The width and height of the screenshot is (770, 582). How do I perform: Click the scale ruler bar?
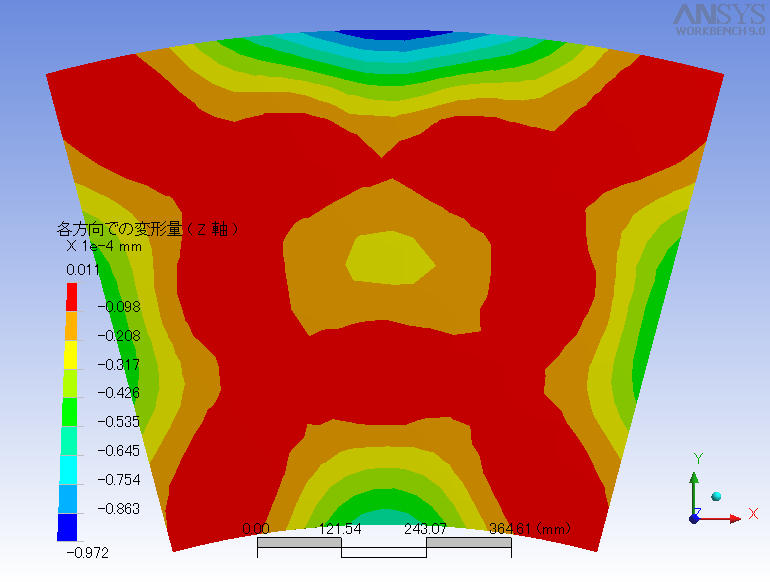tap(385, 547)
